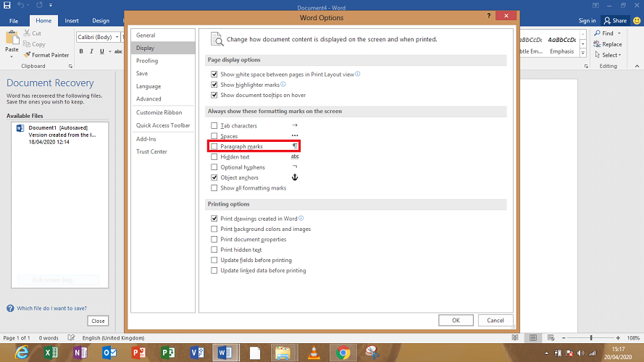Click Close in Document Recovery pane
This screenshot has width=644, height=362.
pyautogui.click(x=98, y=321)
